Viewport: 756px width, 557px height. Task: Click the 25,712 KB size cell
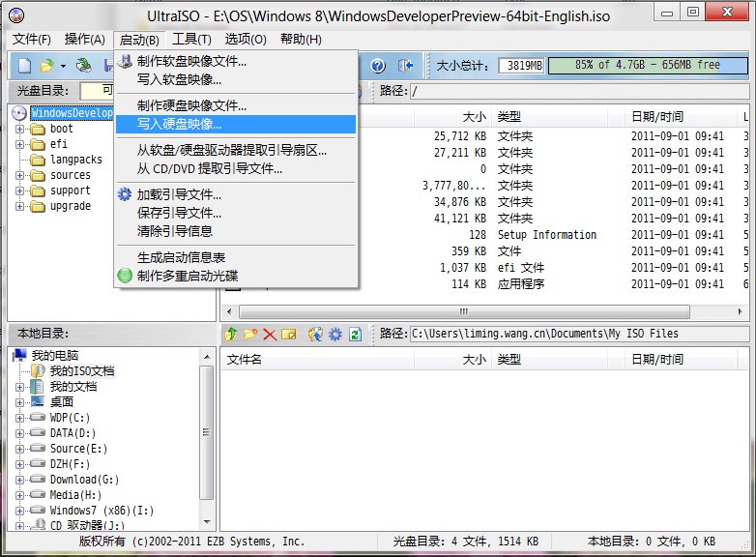pos(459,136)
